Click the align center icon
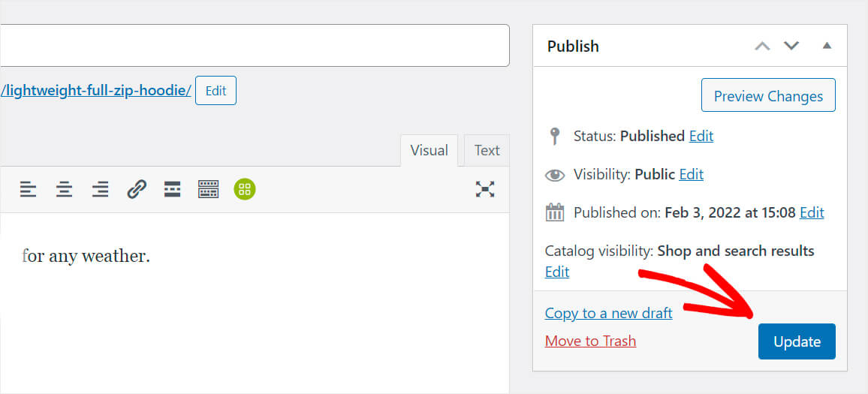The height and width of the screenshot is (394, 868). click(x=65, y=189)
